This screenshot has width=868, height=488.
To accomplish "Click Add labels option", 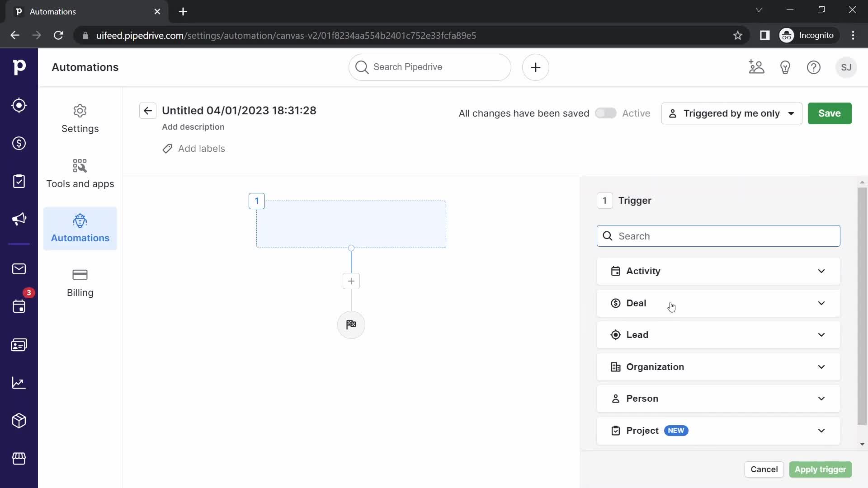I will [x=193, y=148].
